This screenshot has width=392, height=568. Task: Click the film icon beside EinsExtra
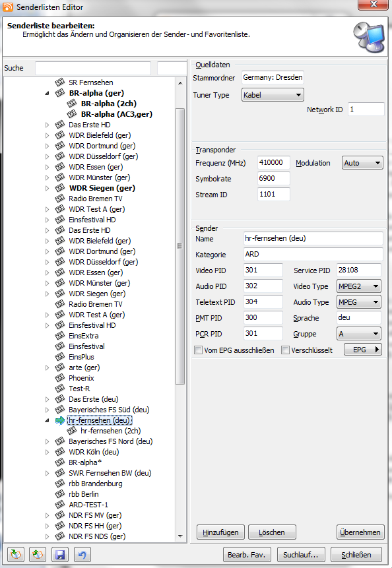pos(60,336)
